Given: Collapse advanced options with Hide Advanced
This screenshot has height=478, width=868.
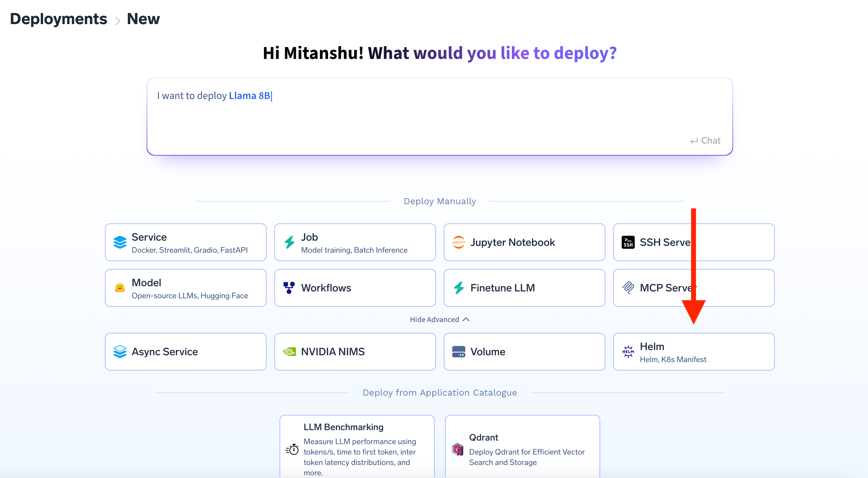Looking at the screenshot, I should (x=440, y=319).
